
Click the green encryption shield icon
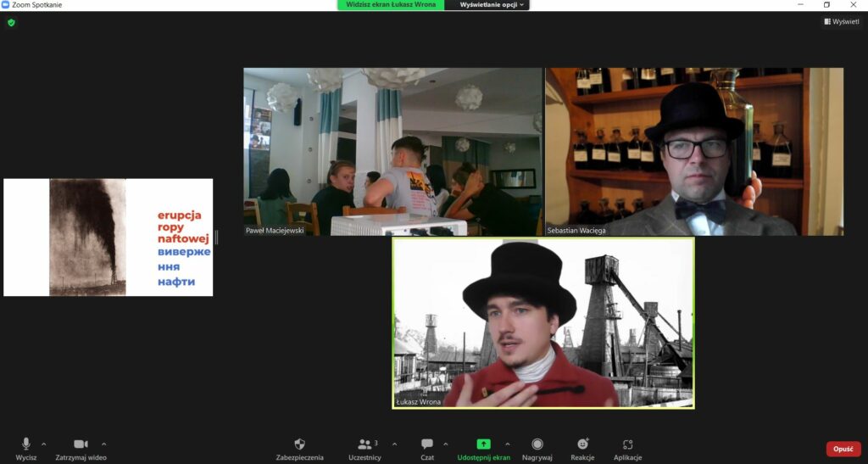tap(11, 23)
